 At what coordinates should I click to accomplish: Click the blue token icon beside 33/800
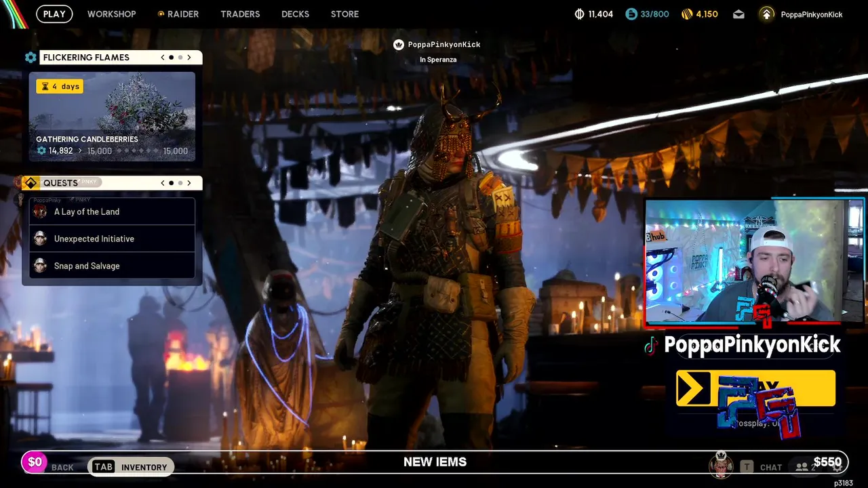click(631, 14)
